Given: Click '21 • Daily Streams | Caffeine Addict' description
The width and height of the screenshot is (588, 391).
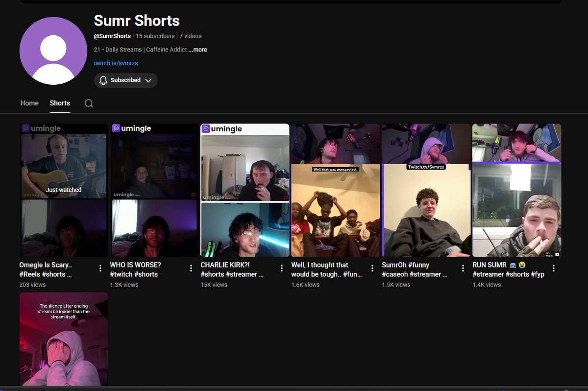Looking at the screenshot, I should pos(141,49).
